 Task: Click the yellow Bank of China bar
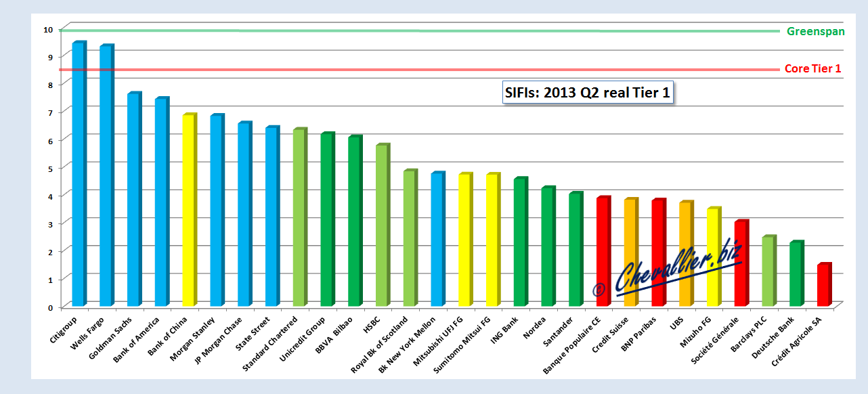pyautogui.click(x=190, y=211)
